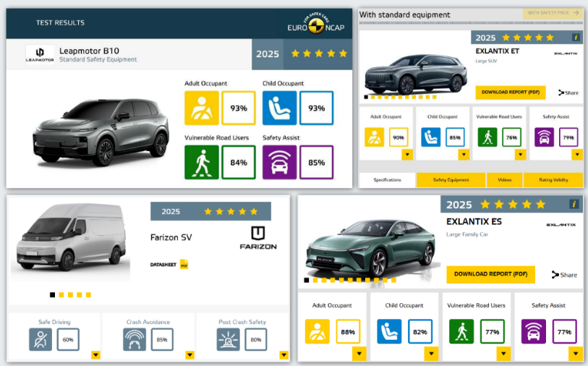
Task: Click EXLANTIX ES Adult Occupant 88% score
Action: point(348,331)
